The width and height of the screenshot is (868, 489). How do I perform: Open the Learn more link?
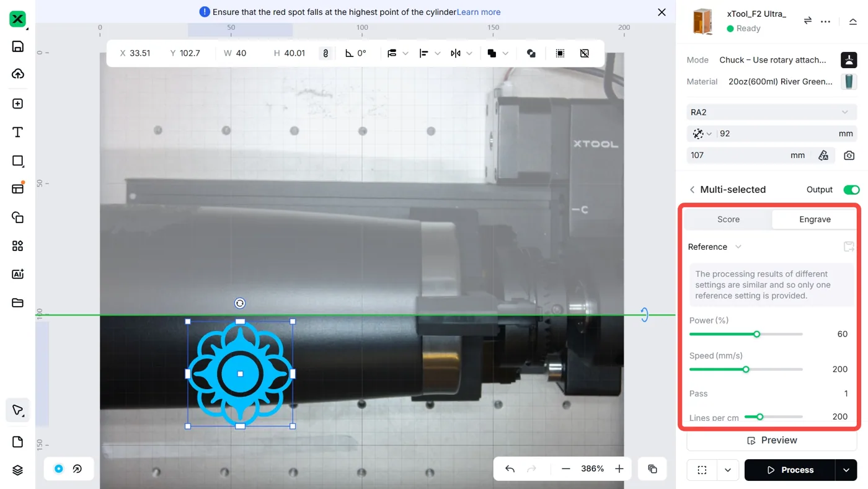[479, 12]
